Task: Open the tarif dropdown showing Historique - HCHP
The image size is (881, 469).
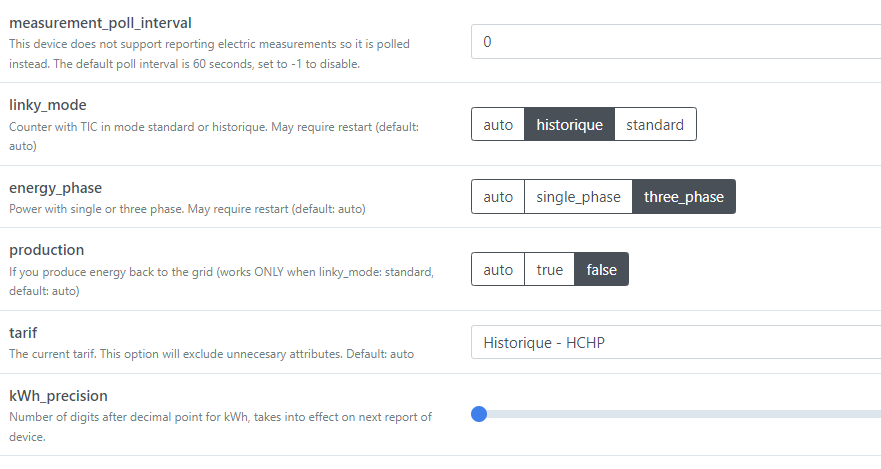Action: (x=675, y=342)
